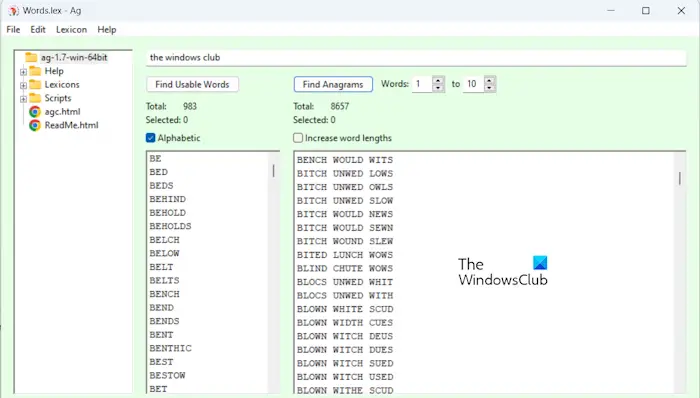Open the File menu
700x398 pixels.
pos(13,29)
